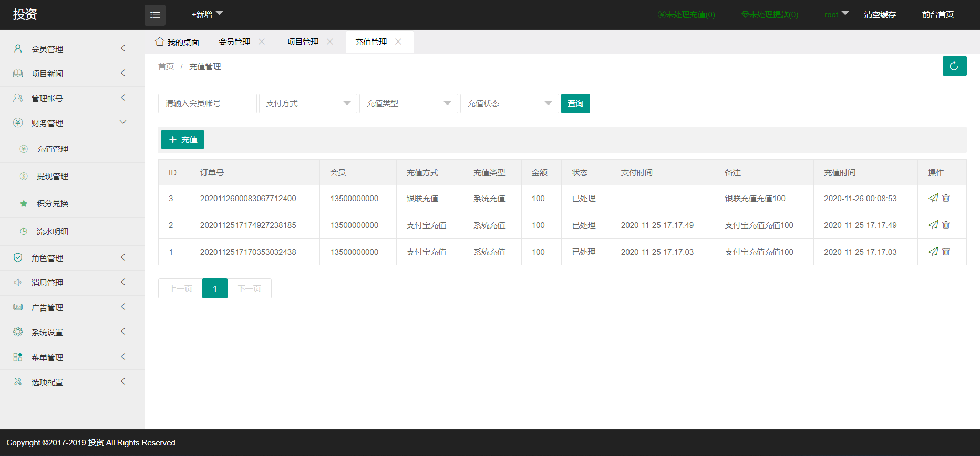Click the send icon for order ID 1

933,252
